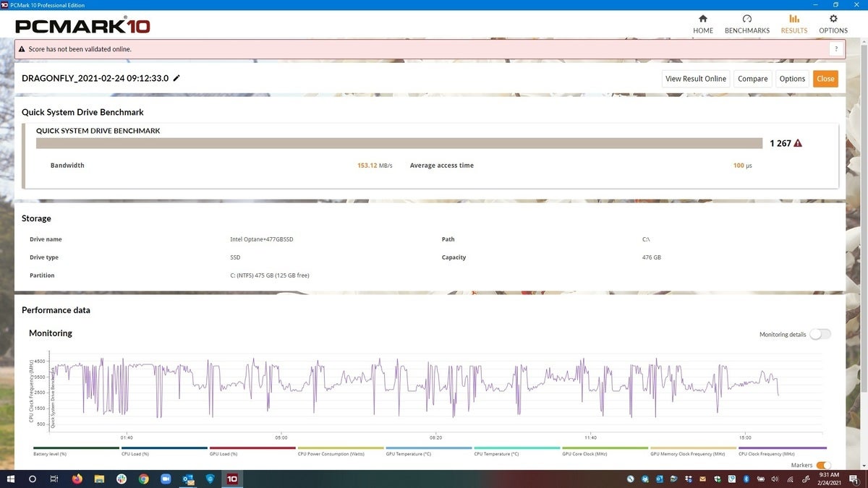Toggle the Markers switch
Image resolution: width=868 pixels, height=488 pixels.
tap(824, 465)
